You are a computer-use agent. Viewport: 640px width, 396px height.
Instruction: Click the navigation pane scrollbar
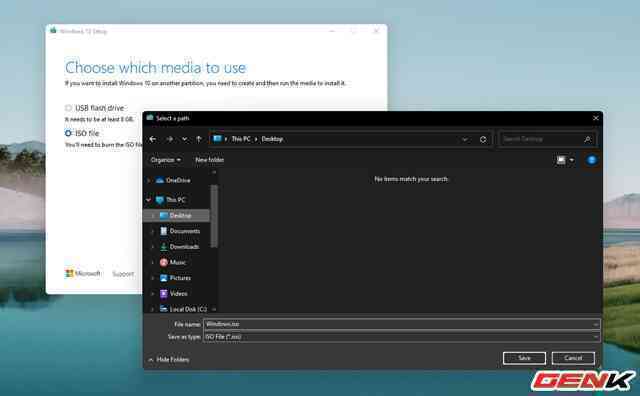tap(214, 216)
